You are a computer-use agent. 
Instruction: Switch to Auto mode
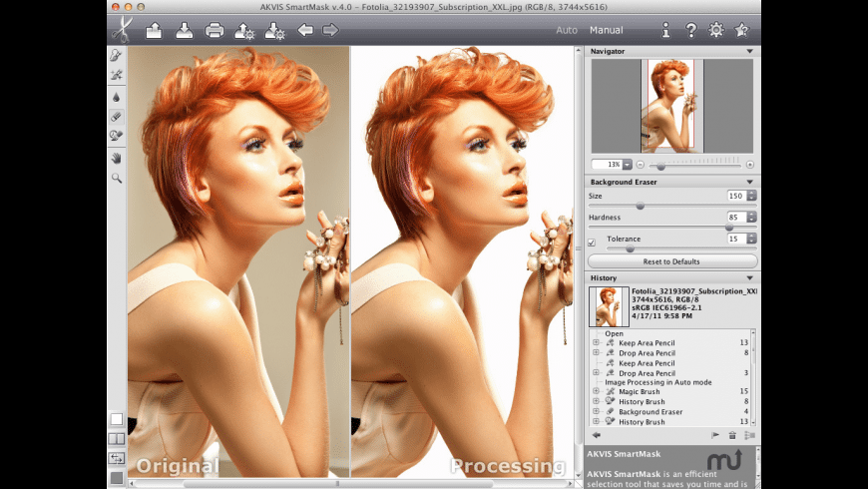pos(567,30)
